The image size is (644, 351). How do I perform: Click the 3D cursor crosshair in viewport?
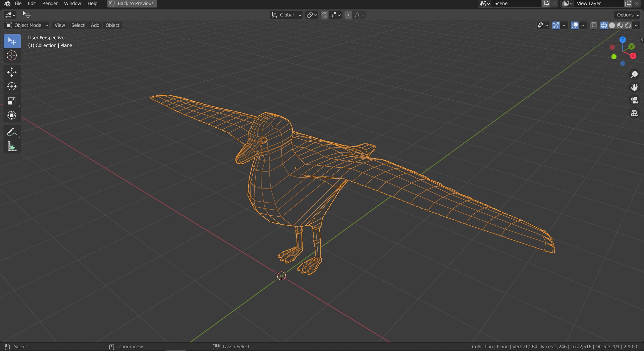tap(281, 276)
